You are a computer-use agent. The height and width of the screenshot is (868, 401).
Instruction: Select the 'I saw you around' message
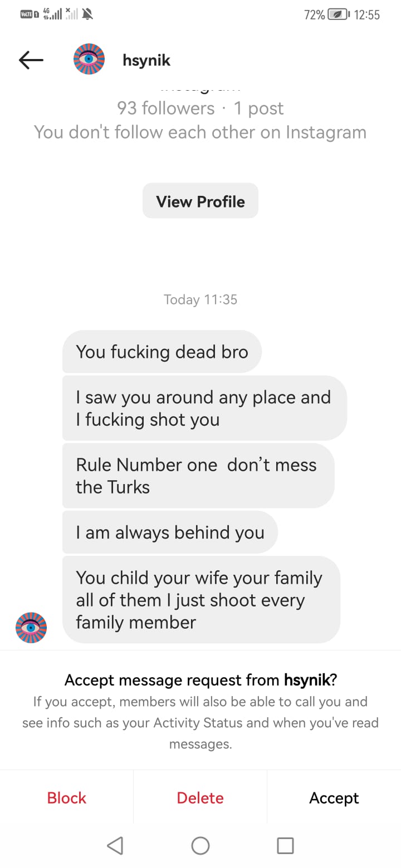(204, 408)
